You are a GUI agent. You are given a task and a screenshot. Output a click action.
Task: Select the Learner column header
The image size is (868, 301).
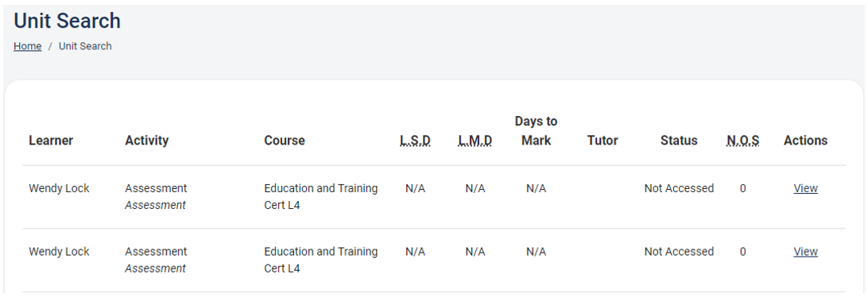tap(51, 141)
